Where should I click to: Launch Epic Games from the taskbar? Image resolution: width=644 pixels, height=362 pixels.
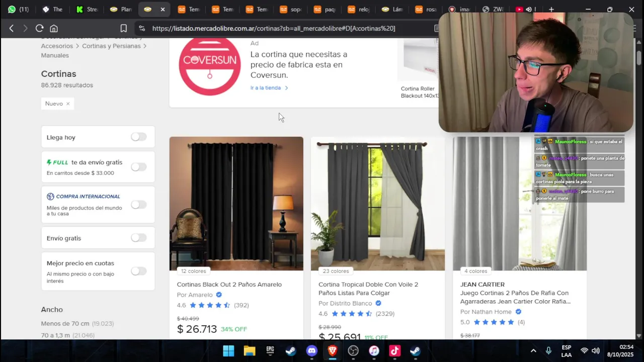(x=270, y=351)
